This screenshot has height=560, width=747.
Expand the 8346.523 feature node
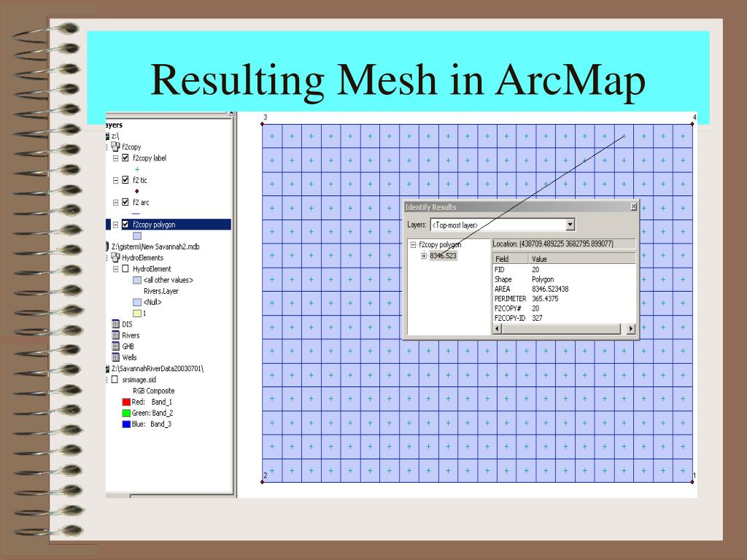tap(424, 256)
